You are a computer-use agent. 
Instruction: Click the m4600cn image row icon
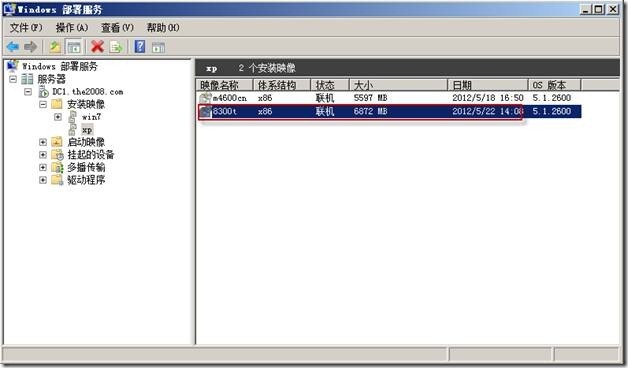pyautogui.click(x=205, y=97)
